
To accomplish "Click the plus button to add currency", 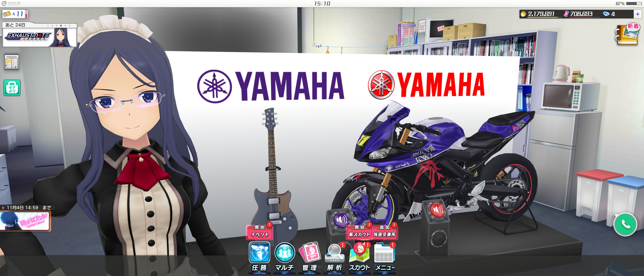I will click(x=638, y=14).
